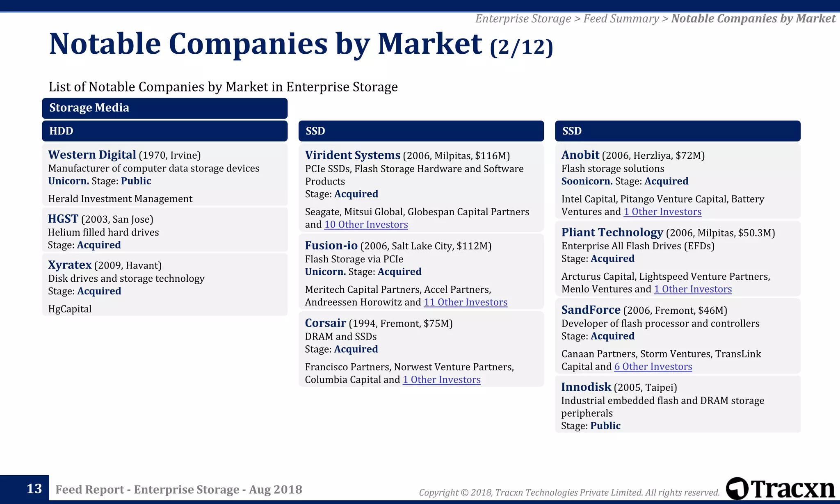
Task: Click 'Public' stage under Innodisk
Action: (x=605, y=426)
